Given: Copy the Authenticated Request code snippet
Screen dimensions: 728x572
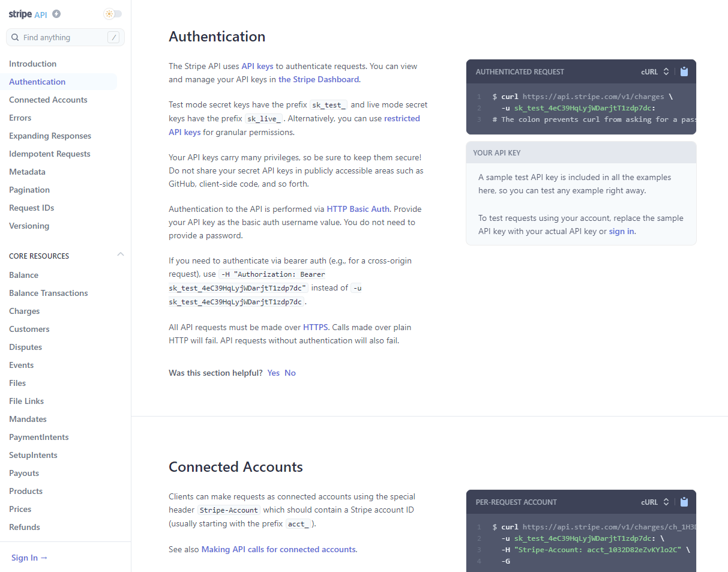Looking at the screenshot, I should click(684, 71).
